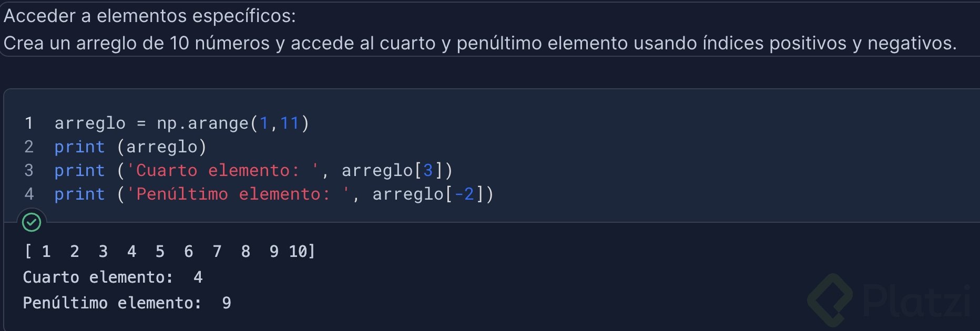Click line number 3 in the gutter
This screenshot has width=980, height=331.
tap(29, 171)
